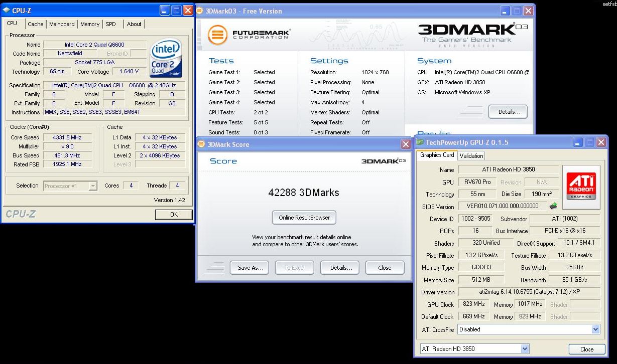Screen dimensions: 617x364
Task: Click the Resolution setting 1024 x 768
Action: tap(375, 72)
